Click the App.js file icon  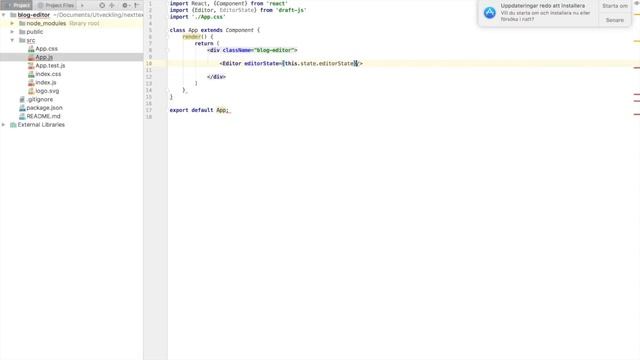click(x=31, y=57)
